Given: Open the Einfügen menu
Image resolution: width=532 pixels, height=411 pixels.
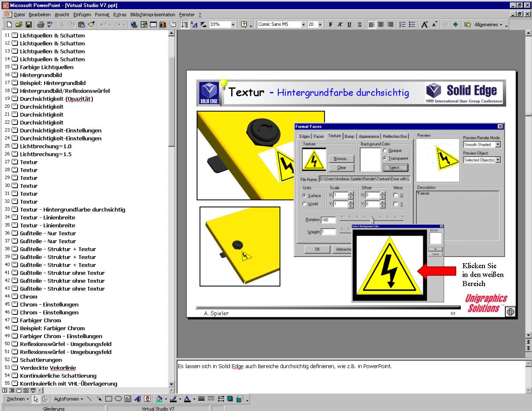Looking at the screenshot, I should pos(82,15).
